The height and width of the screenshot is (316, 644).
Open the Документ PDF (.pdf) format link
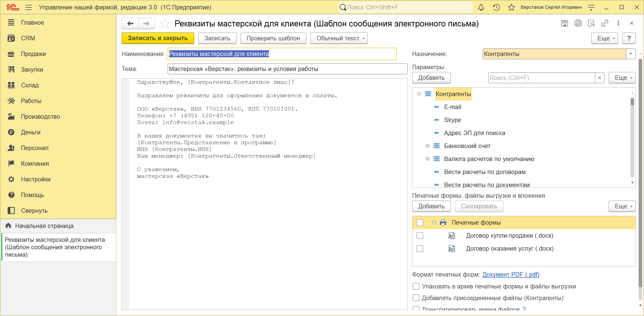(510, 275)
